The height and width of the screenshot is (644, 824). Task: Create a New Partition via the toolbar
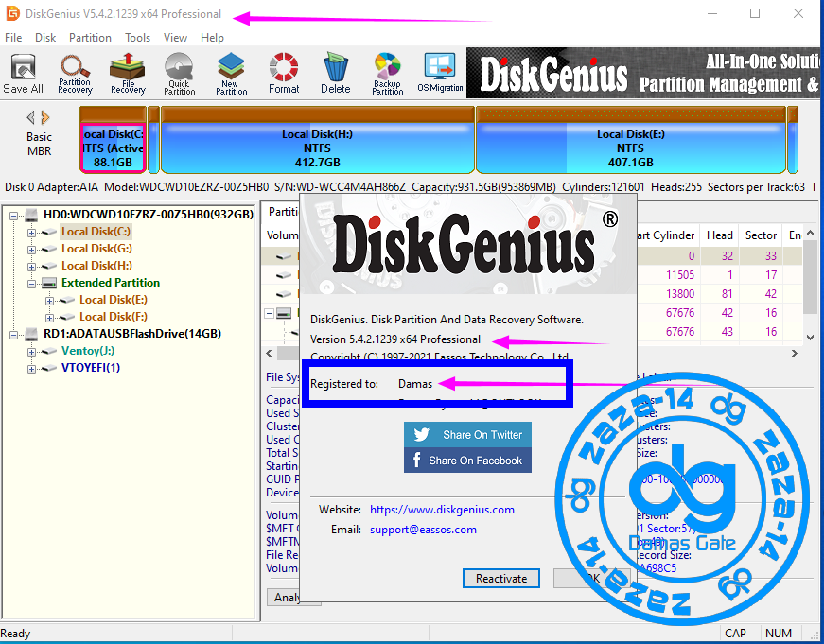point(231,74)
